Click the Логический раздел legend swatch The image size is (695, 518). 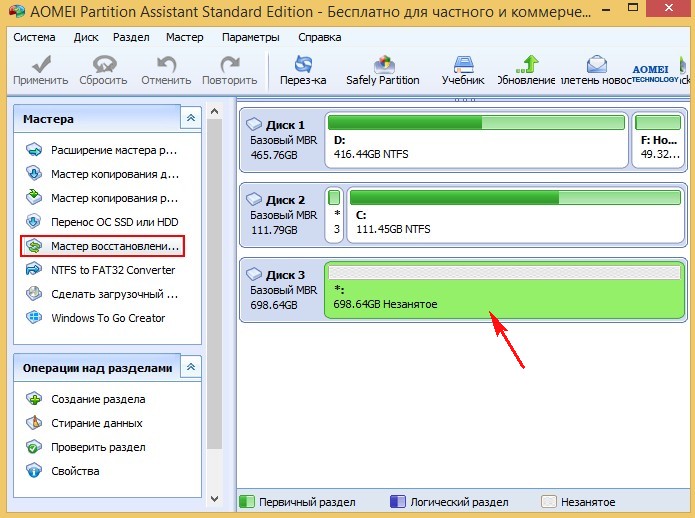point(398,502)
